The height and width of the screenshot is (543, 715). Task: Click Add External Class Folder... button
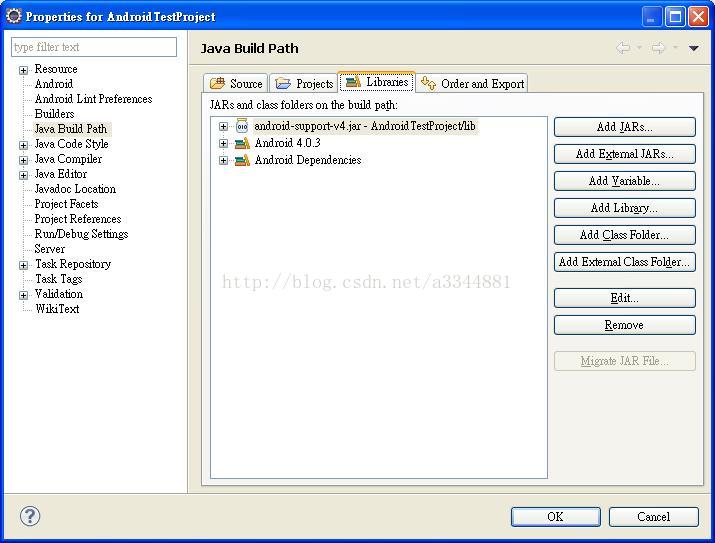(625, 262)
